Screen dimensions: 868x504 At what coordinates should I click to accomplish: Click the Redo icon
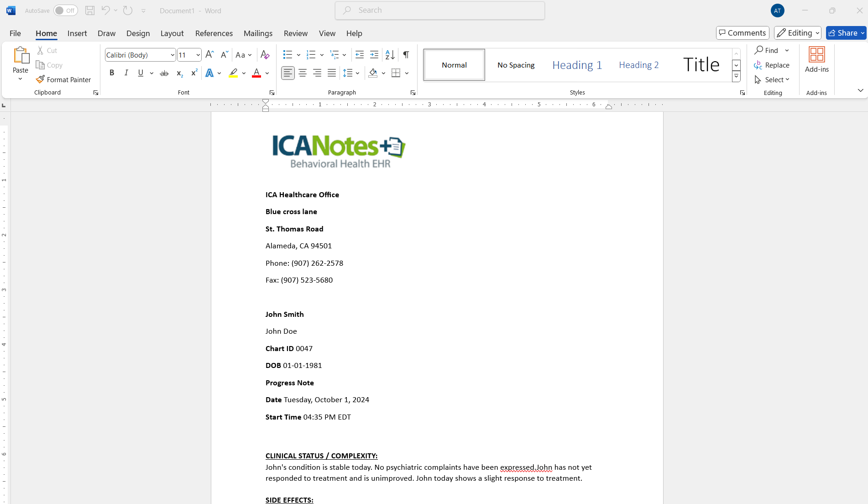(128, 10)
